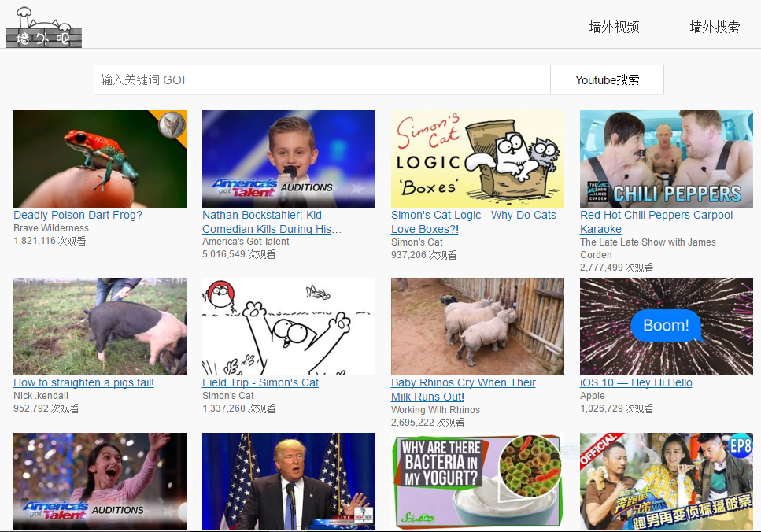Click 1,337,260 次观看 view count
The width and height of the screenshot is (761, 532).
click(238, 408)
